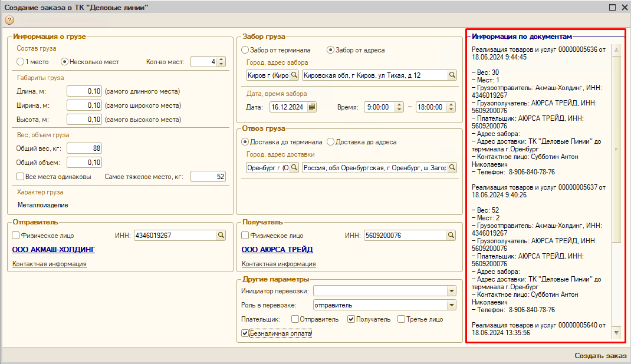Check payer Отправитель checkbox
The width and height of the screenshot is (631, 364).
[295, 319]
